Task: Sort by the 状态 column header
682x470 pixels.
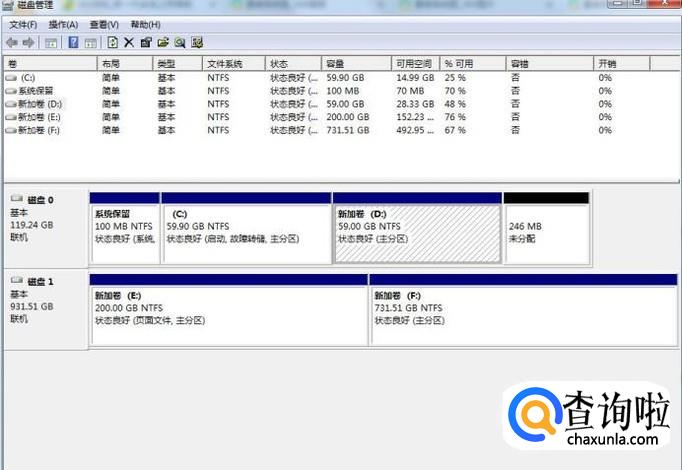Action: tap(294, 64)
